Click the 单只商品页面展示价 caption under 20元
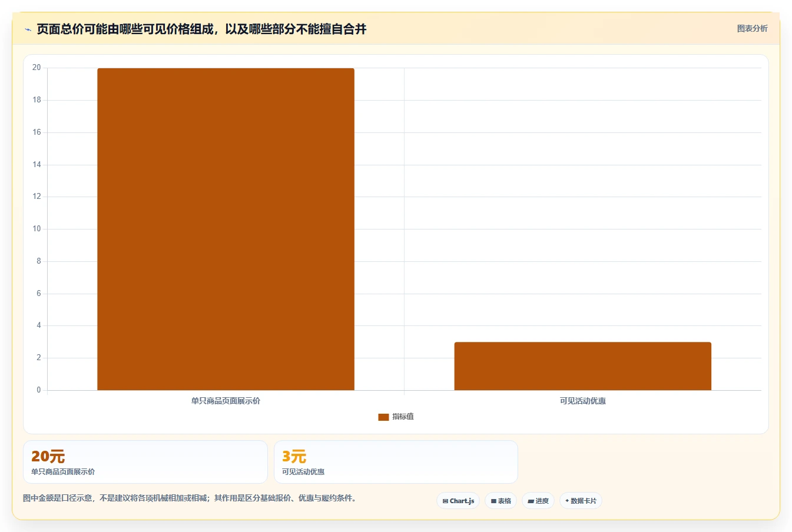 pyautogui.click(x=63, y=472)
